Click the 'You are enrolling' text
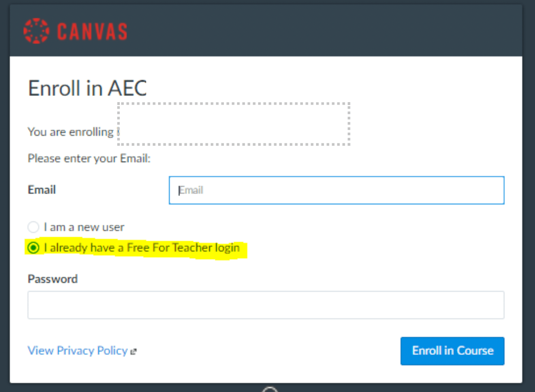This screenshot has height=392, width=535. [70, 132]
